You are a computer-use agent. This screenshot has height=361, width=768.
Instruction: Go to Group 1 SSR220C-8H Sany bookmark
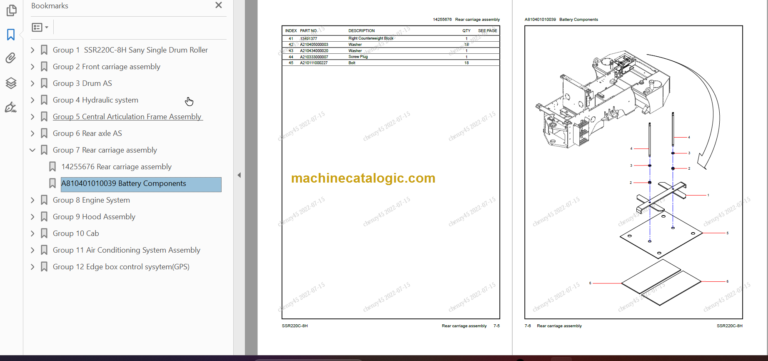click(130, 50)
